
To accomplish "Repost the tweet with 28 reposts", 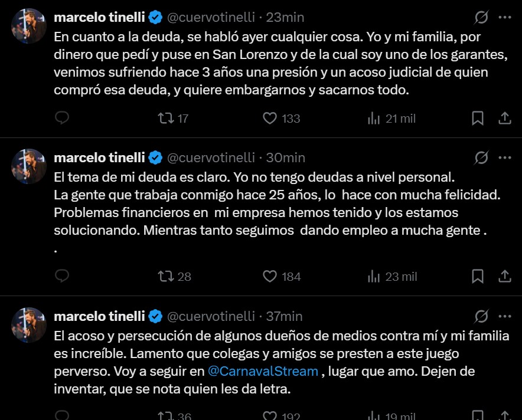I will (x=167, y=276).
